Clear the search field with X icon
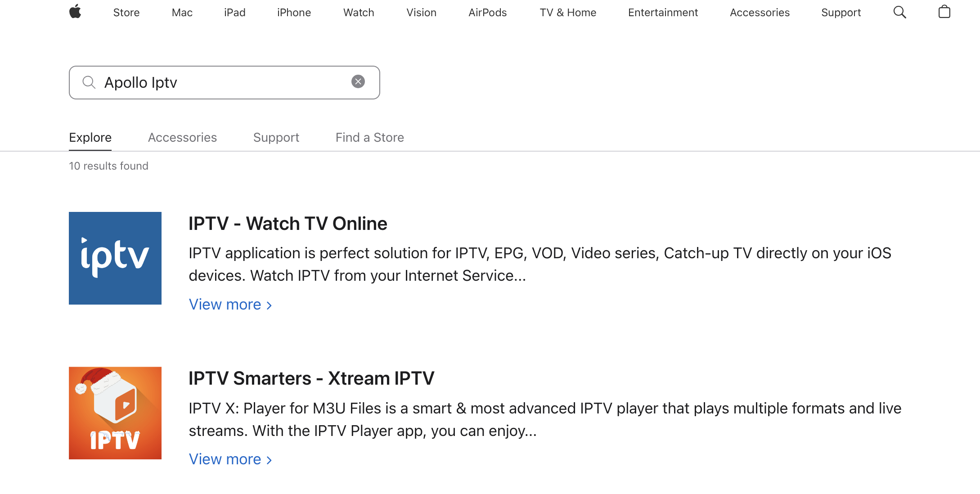 [x=358, y=81]
